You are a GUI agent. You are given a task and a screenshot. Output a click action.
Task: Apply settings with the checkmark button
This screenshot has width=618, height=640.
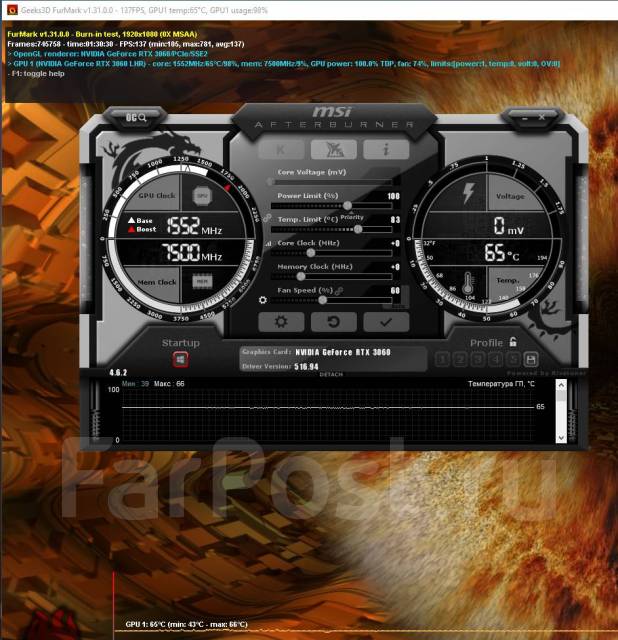[386, 322]
